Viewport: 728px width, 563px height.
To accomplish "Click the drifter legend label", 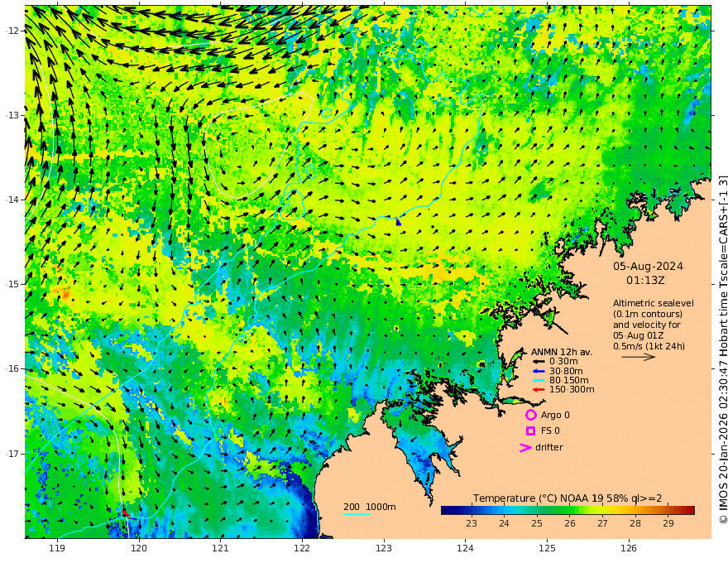I will [x=549, y=447].
